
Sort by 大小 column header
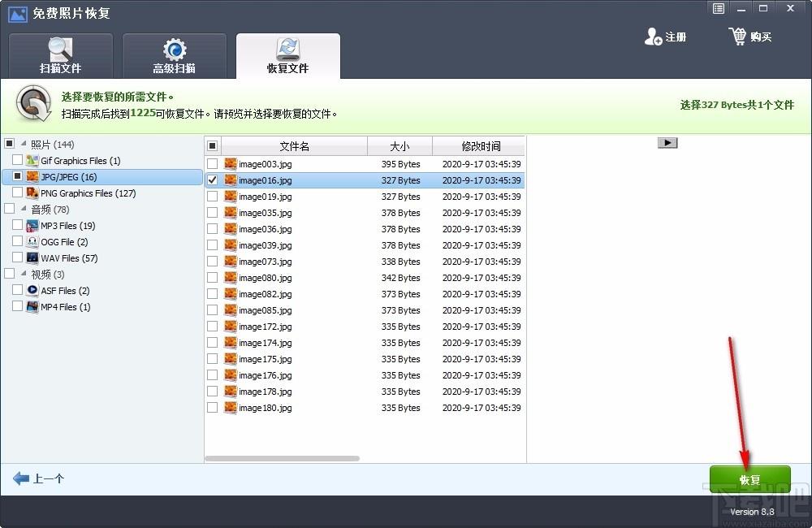tap(400, 146)
